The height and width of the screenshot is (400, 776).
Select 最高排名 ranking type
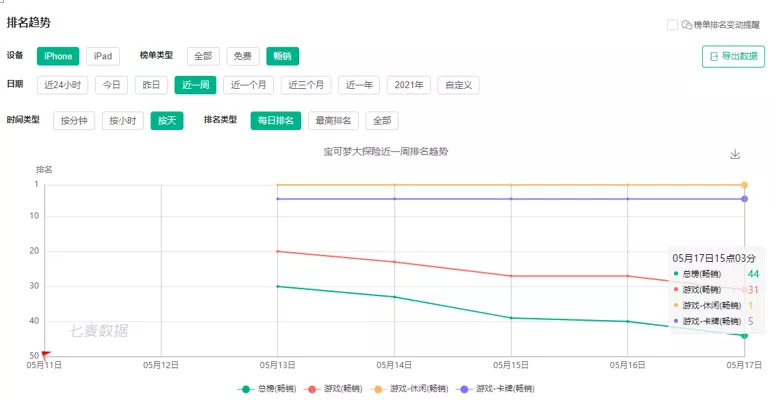(x=332, y=121)
